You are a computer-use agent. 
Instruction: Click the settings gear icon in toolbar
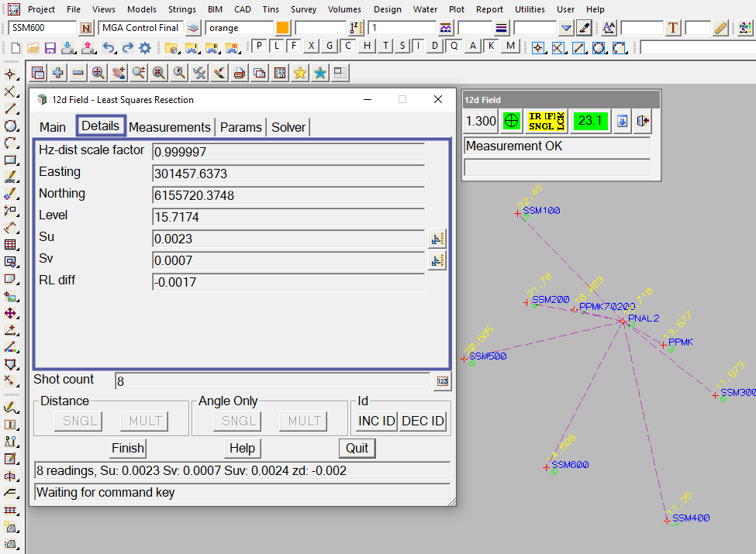tap(145, 47)
